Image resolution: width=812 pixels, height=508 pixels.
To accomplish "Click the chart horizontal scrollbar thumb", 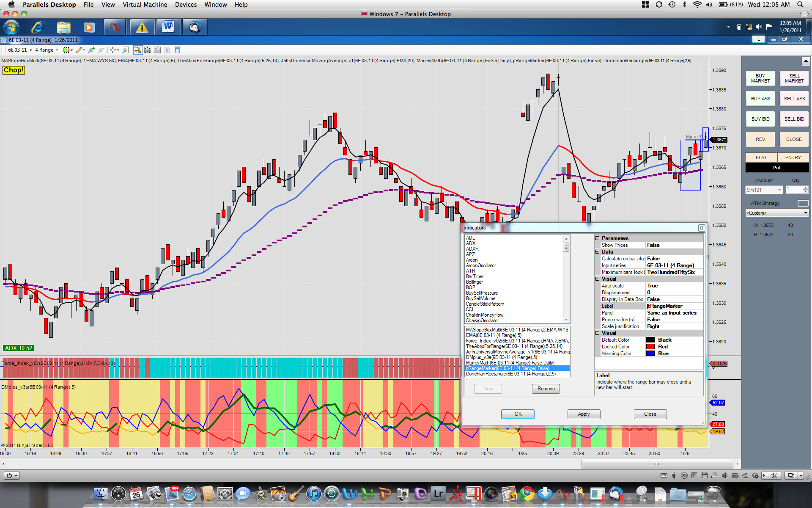I will click(657, 464).
